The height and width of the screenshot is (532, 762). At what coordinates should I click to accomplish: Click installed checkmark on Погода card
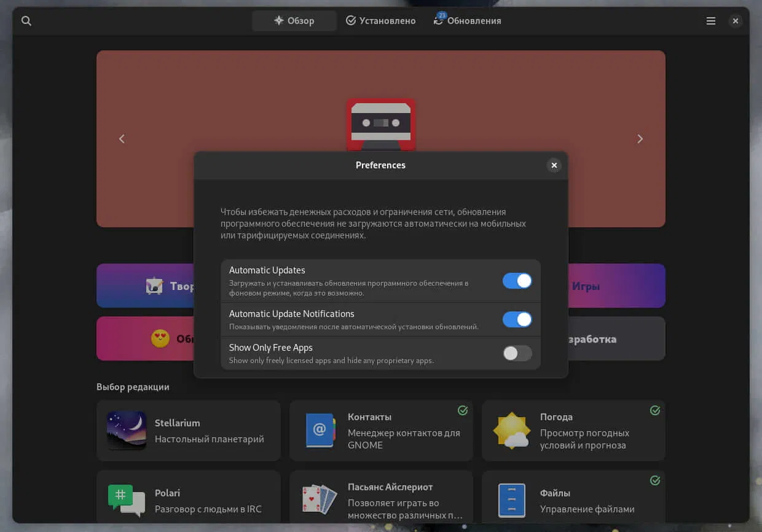click(x=655, y=410)
